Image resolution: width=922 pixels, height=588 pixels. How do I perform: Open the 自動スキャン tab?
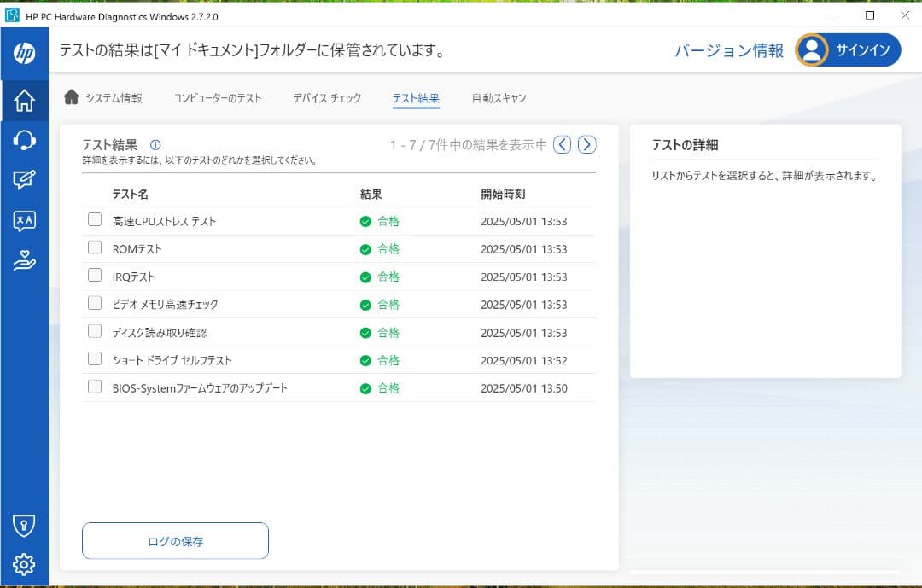498,98
